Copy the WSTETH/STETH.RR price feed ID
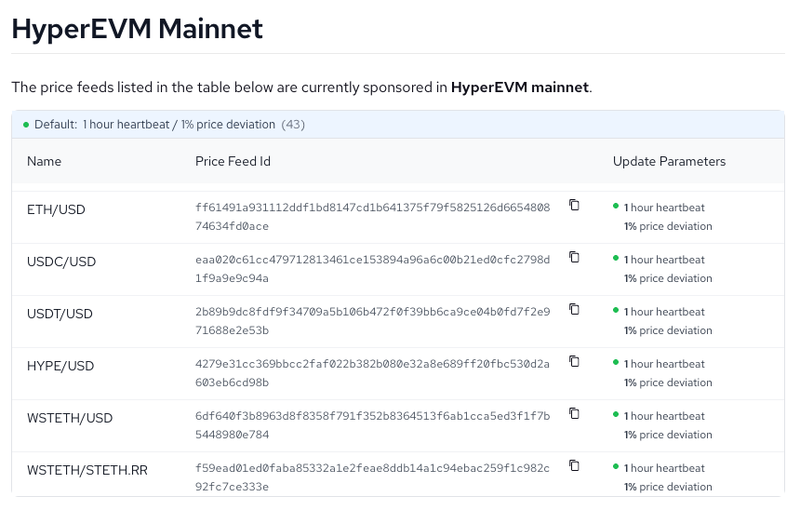This screenshot has height=510, width=800. (574, 465)
